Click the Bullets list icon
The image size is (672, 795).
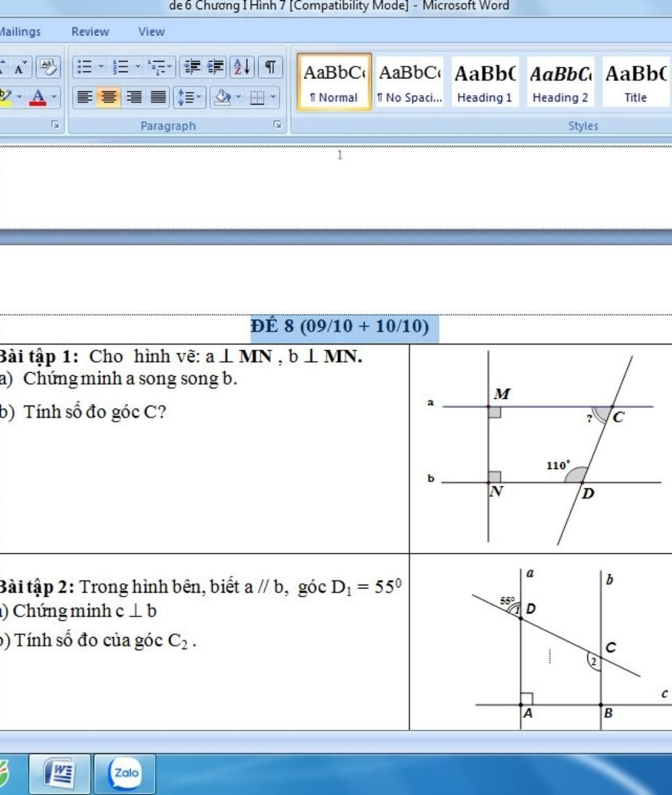coord(84,66)
